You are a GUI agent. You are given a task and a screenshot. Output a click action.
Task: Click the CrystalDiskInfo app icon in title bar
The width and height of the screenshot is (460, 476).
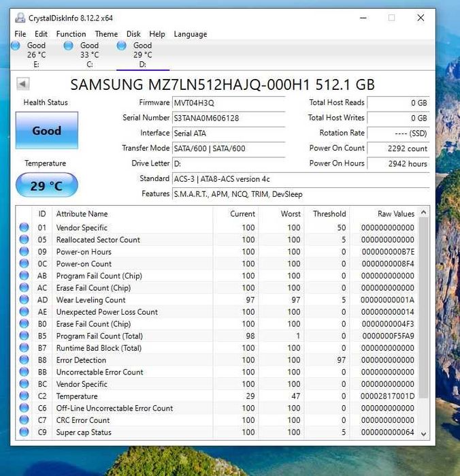tap(20, 18)
